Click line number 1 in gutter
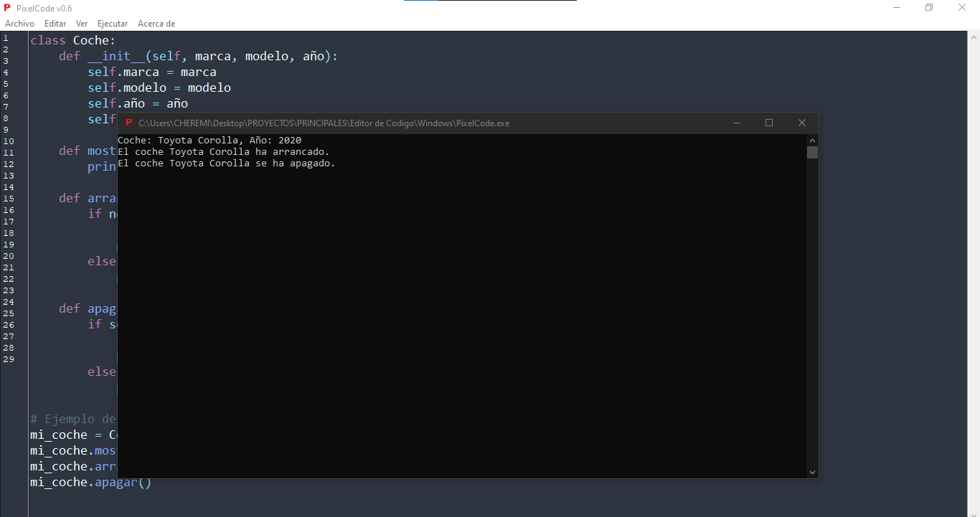Viewport: 980px width, 517px height. pos(5,38)
